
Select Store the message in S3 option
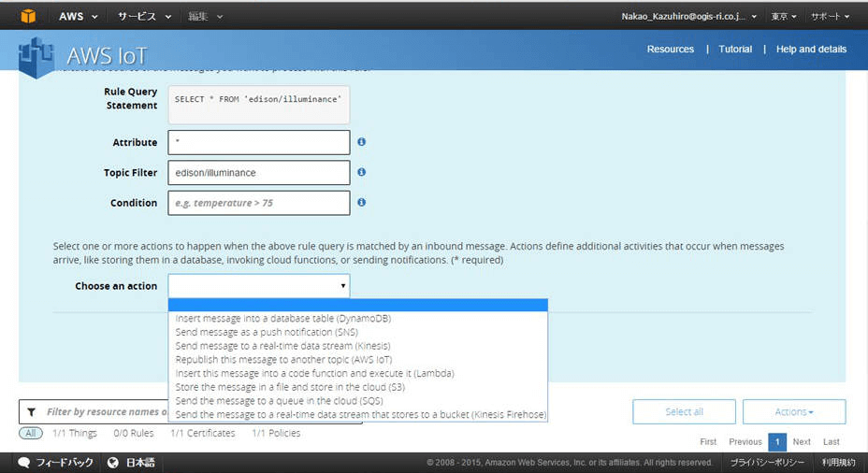pyautogui.click(x=357, y=387)
